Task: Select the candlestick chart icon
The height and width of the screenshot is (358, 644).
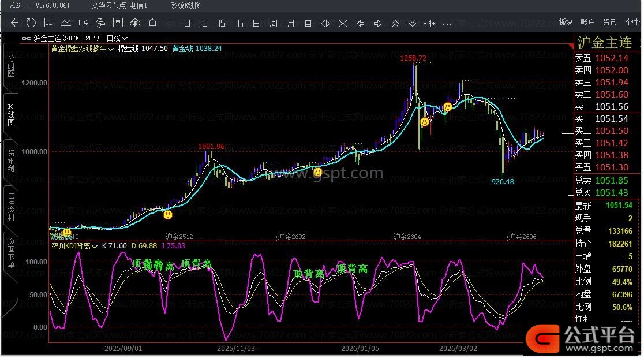Action: pos(83,23)
